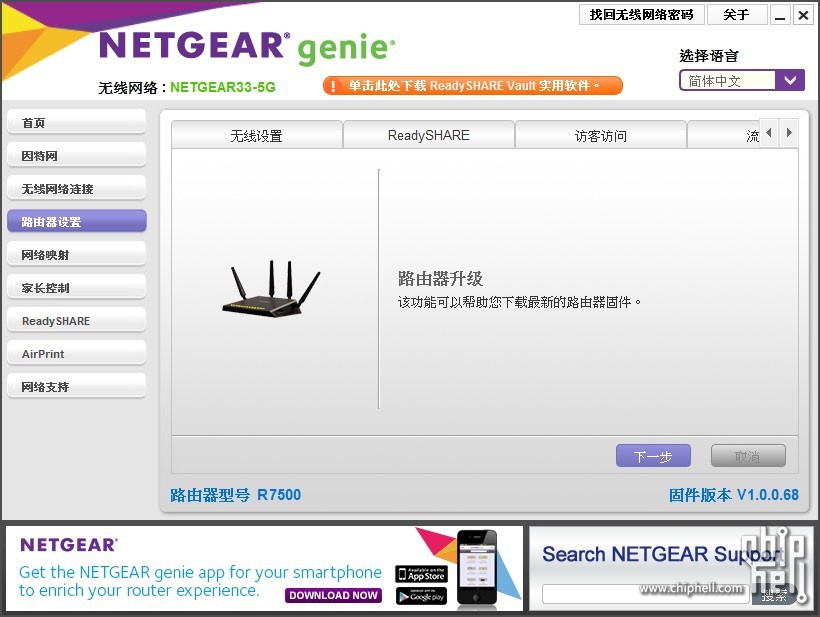Focus the NETGEAR Support search field

[x=646, y=595]
